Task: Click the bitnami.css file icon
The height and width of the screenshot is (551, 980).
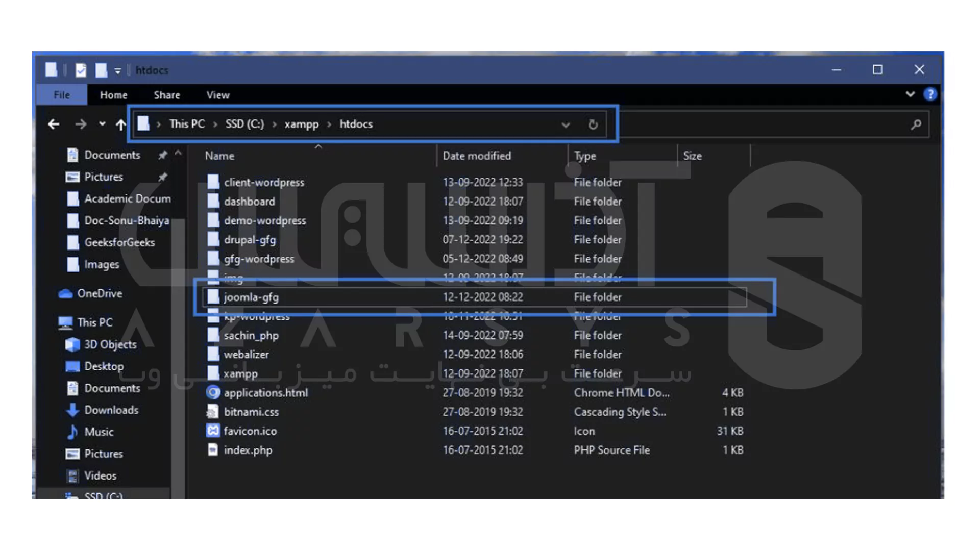Action: (x=212, y=412)
